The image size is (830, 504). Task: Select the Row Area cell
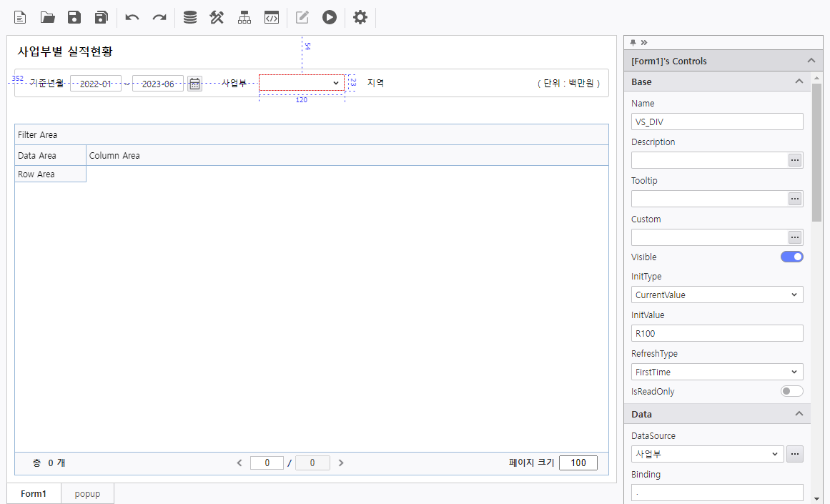(50, 174)
